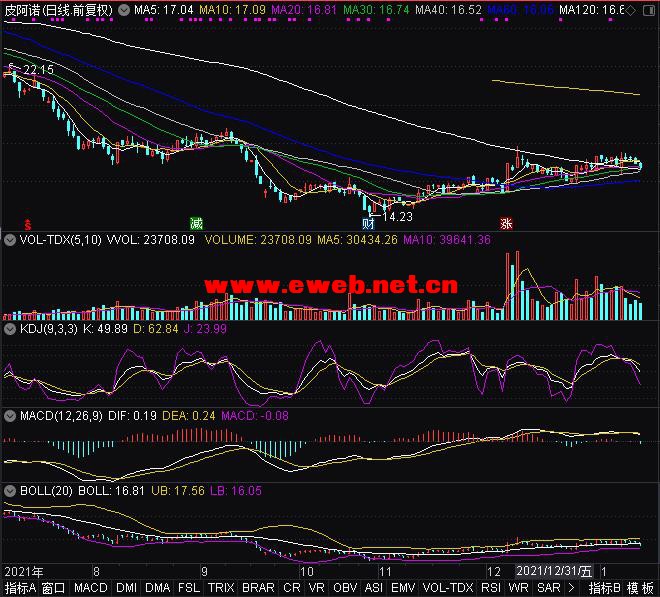660x597 pixels.
Task: Open the settings icon beside 皮阿诺 title
Action: 122,9
